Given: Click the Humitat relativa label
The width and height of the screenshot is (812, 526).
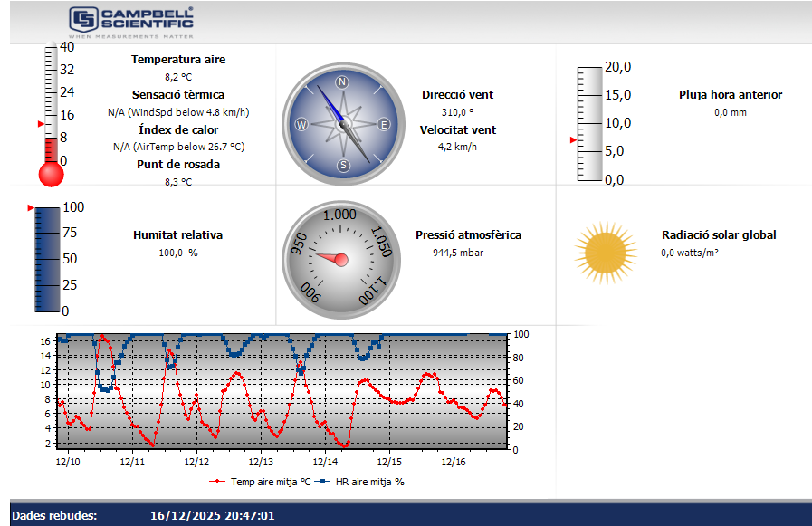Looking at the screenshot, I should point(177,235).
